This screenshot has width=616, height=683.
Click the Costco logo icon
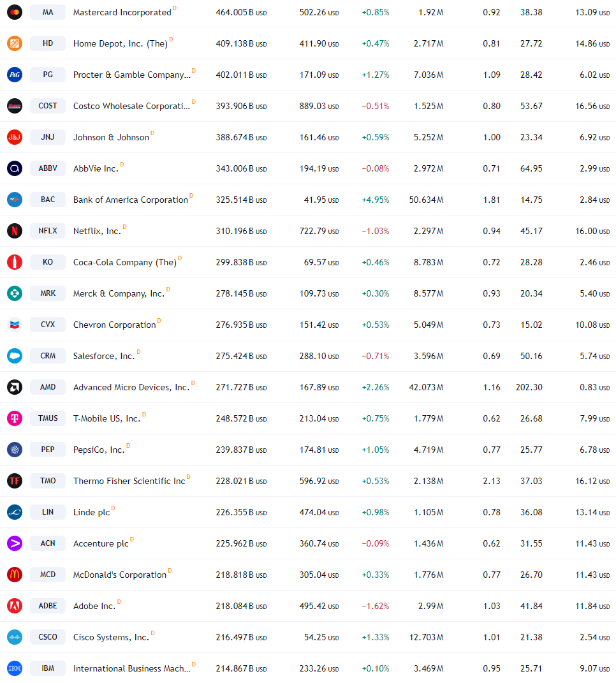tap(15, 106)
